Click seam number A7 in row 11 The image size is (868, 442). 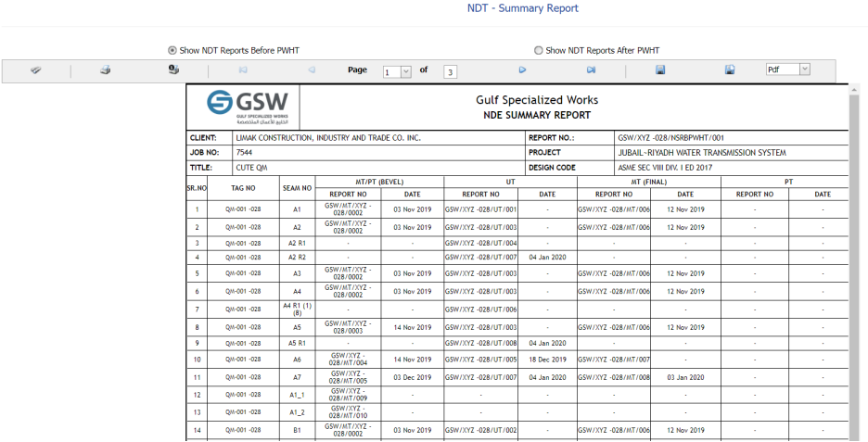(297, 377)
